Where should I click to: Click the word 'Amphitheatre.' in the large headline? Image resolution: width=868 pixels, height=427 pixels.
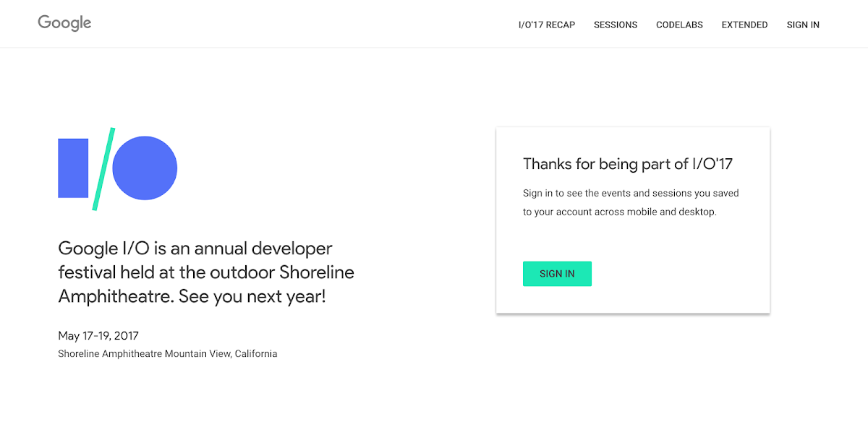116,296
